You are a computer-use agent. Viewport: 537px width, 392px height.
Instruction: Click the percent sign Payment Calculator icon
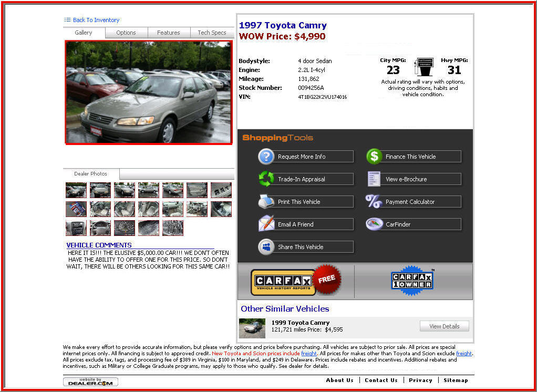click(374, 201)
